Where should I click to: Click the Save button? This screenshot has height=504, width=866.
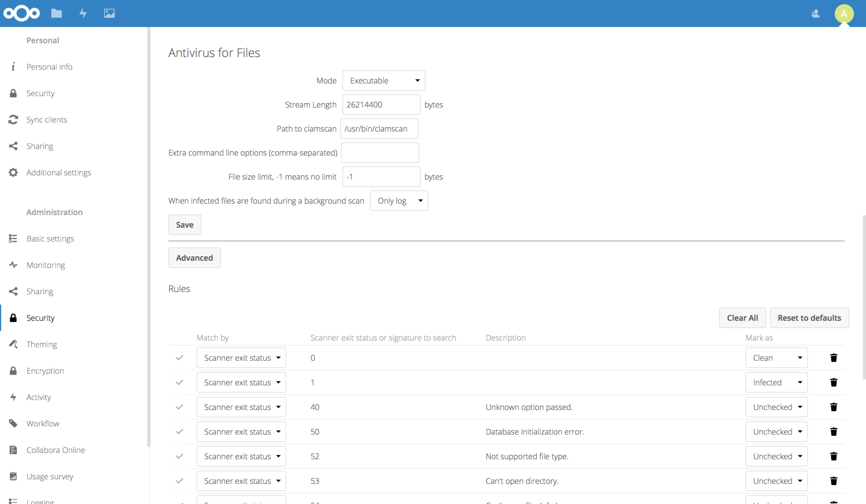184,224
